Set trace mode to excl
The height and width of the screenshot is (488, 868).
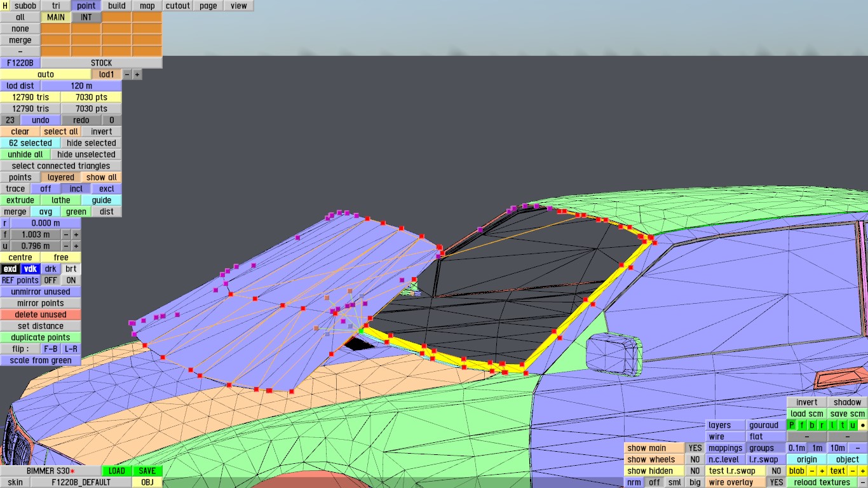107,189
